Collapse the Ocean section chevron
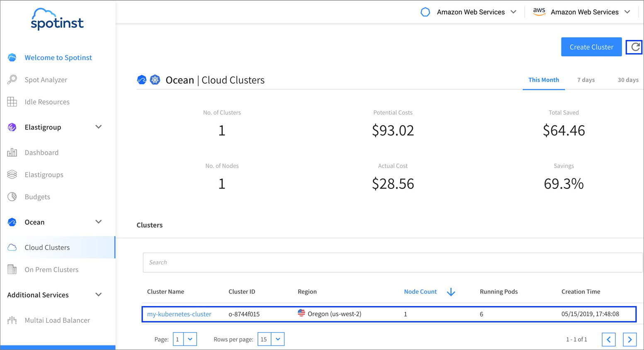Viewport: 644px width, 350px height. tap(98, 222)
